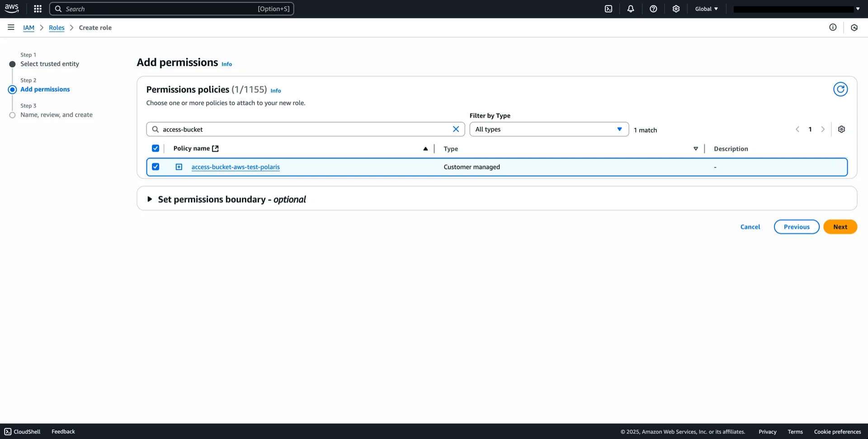Select Step 2 Add permissions
Viewport: 868px width, 439px height.
click(x=45, y=89)
